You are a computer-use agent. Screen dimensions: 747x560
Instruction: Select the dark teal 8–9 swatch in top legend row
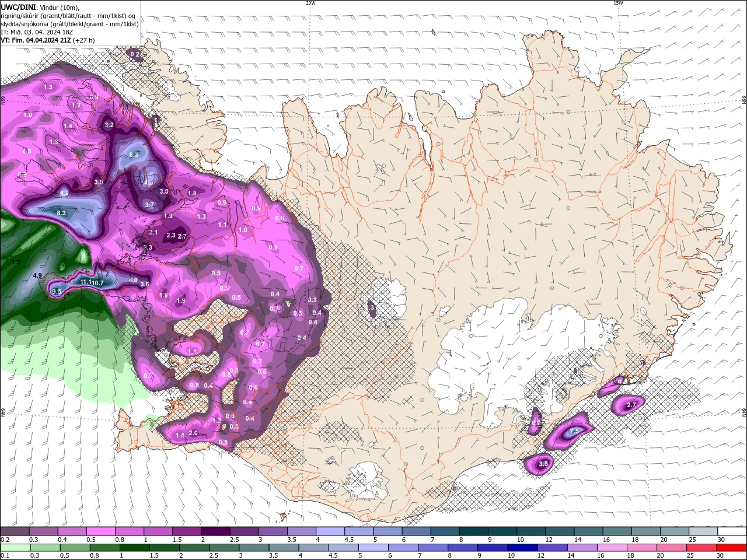coord(473,531)
